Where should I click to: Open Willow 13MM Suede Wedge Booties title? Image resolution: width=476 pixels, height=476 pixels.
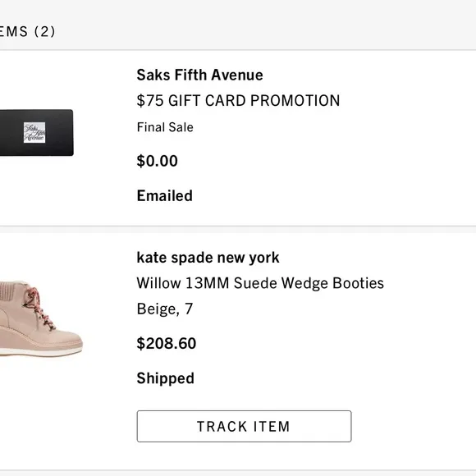(x=260, y=283)
